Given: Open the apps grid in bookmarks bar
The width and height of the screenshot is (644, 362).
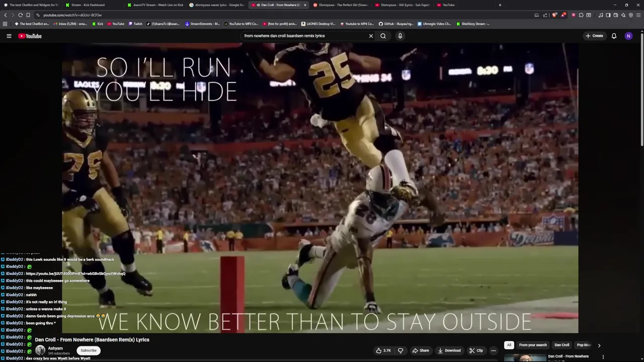Looking at the screenshot, I should pos(5,24).
